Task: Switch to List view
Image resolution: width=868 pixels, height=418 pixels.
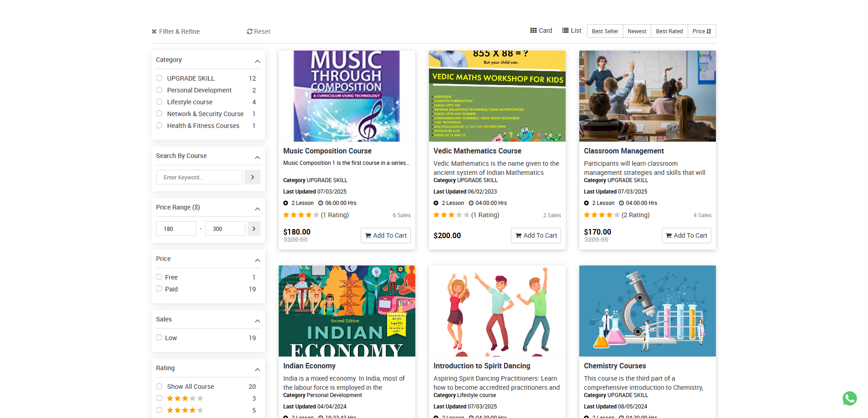Action: click(x=572, y=31)
